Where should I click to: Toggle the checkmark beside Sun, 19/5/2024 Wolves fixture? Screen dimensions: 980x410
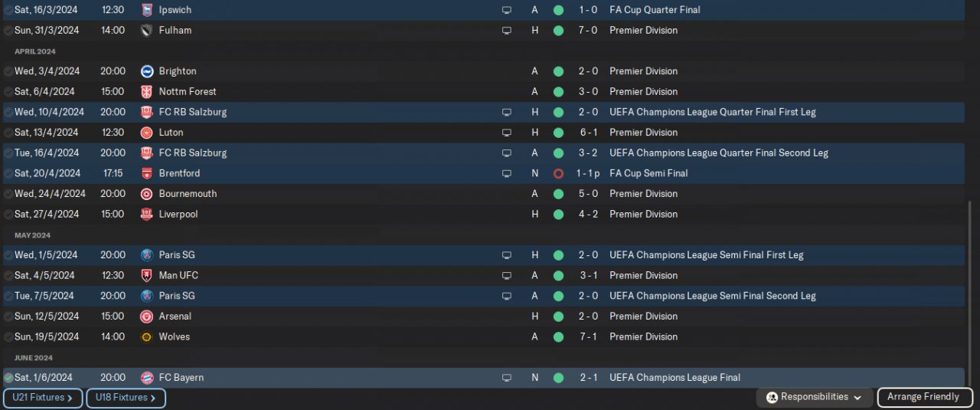click(8, 337)
